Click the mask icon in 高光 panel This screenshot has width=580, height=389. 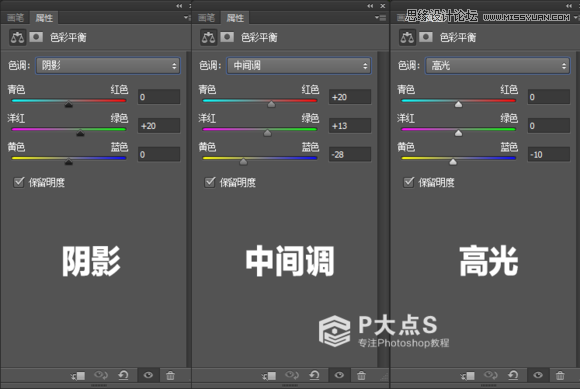click(426, 37)
